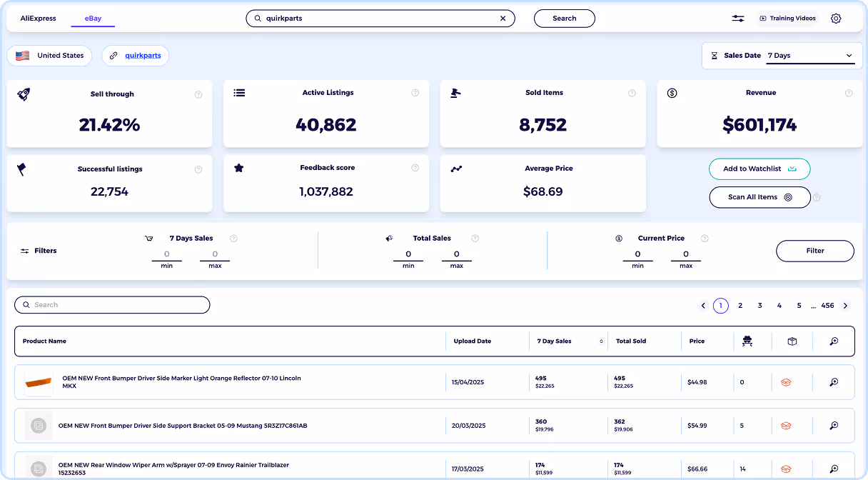This screenshot has height=480, width=868.
Task: Set 7 Days Sales max field
Action: (215, 254)
